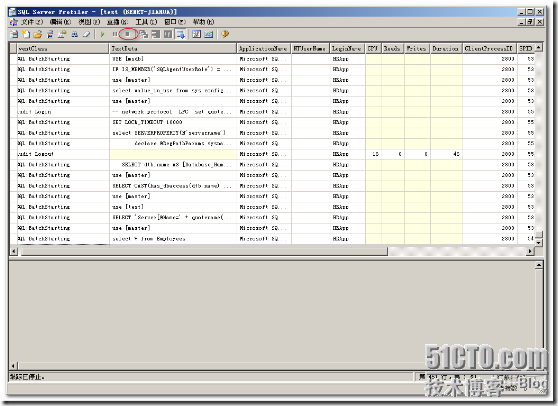Click the CPU value in Audit Logout row
This screenshot has width=558, height=406.
point(375,154)
